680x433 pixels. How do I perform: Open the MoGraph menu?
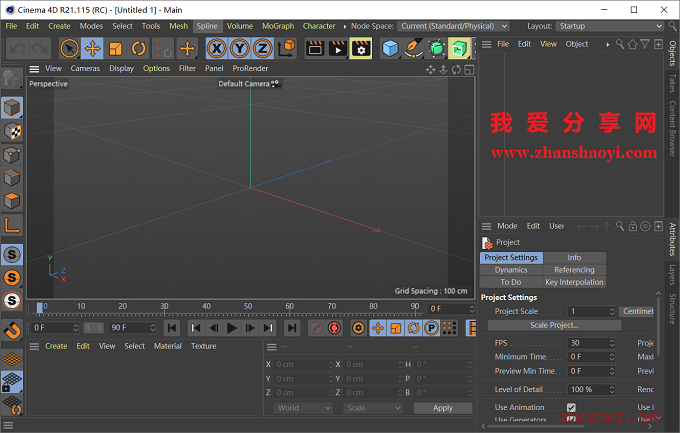(x=278, y=26)
